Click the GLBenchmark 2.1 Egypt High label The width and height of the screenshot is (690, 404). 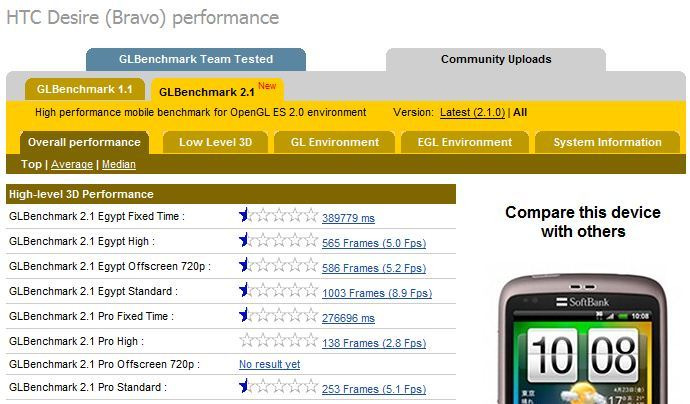tap(82, 242)
